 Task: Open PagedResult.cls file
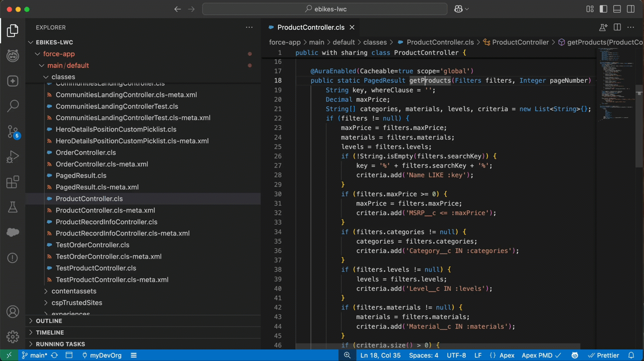pyautogui.click(x=81, y=175)
